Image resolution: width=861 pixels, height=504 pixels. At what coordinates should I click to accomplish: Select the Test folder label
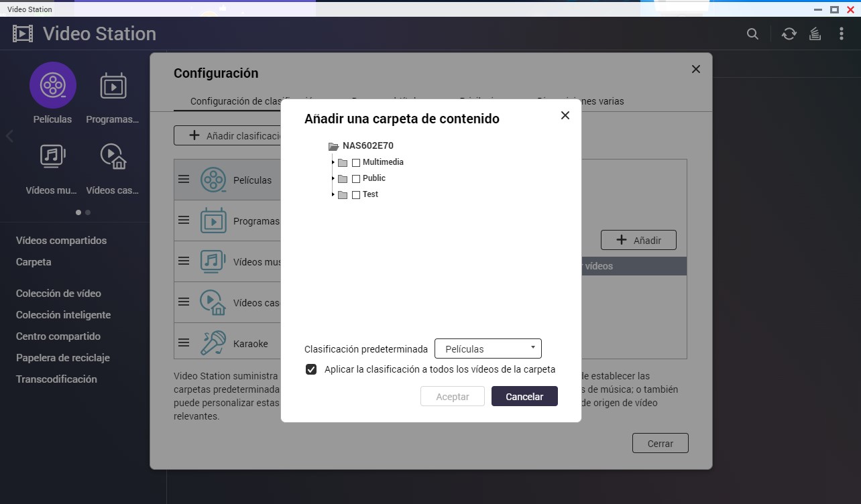click(x=370, y=194)
